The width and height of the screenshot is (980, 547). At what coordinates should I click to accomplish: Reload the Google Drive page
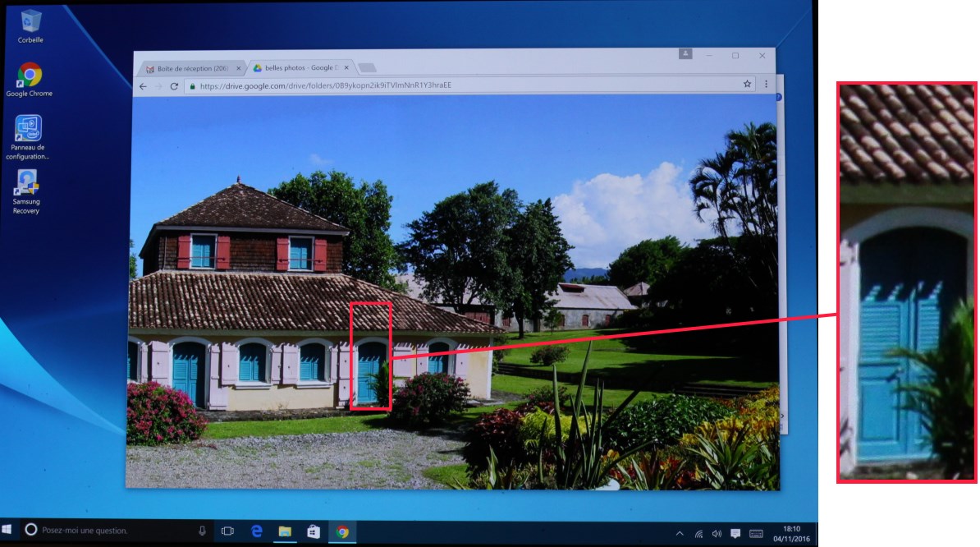pyautogui.click(x=174, y=86)
